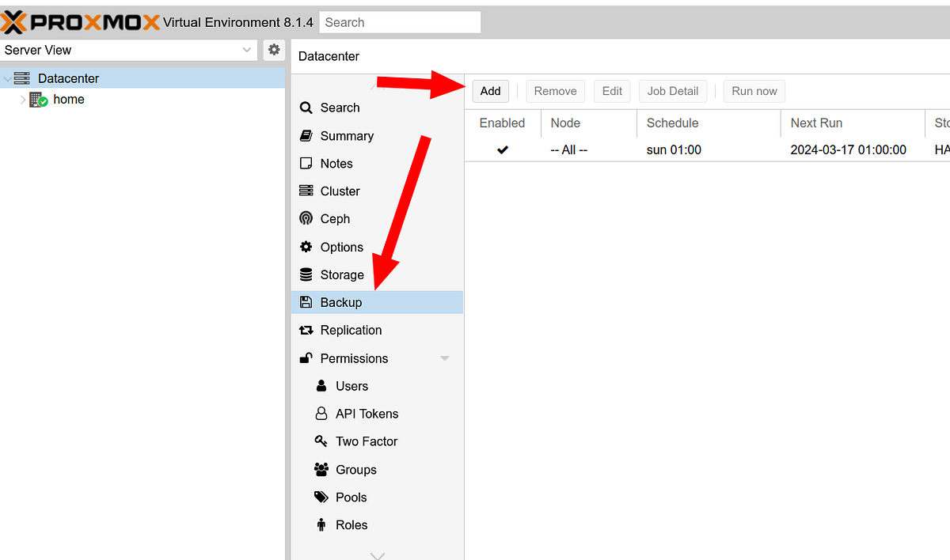Open the Server View dropdown
Image resolution: width=950 pixels, height=560 pixels.
(245, 50)
